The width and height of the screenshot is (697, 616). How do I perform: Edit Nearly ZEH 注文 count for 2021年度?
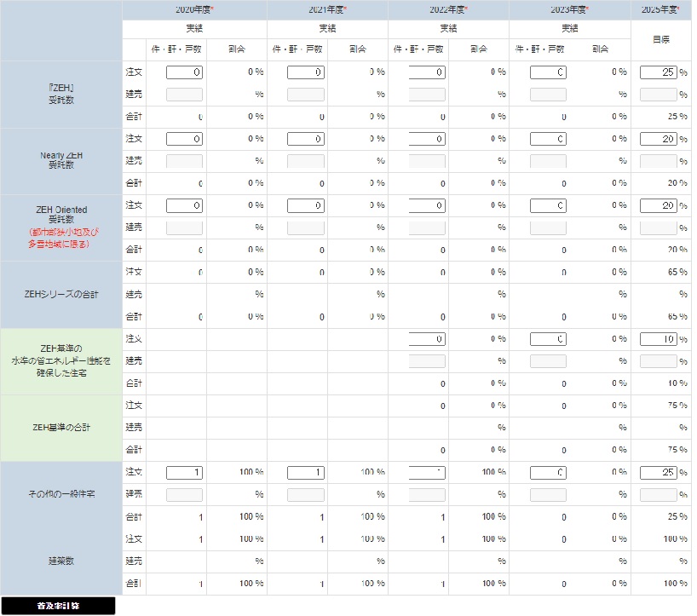point(306,139)
